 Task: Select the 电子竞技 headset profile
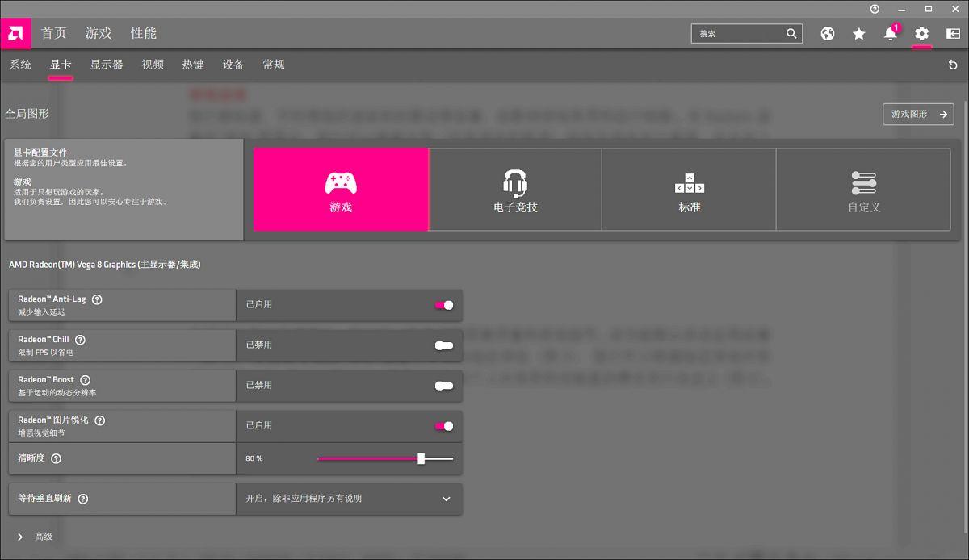[x=515, y=190]
